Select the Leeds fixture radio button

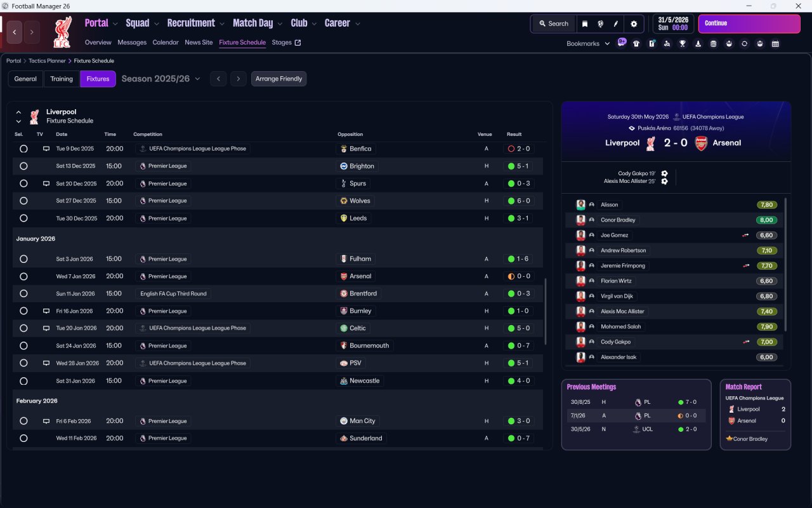[x=23, y=218]
